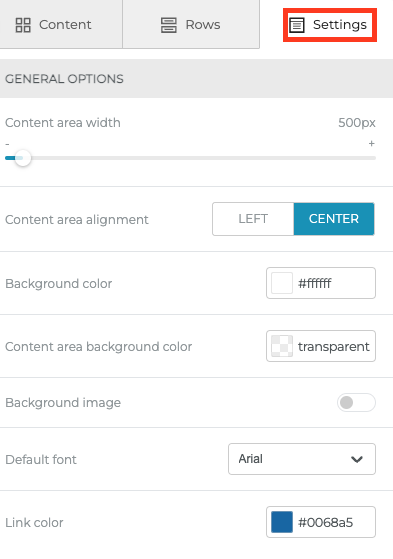Click the Content tab grid icon
The image size is (393, 559).
(x=23, y=25)
